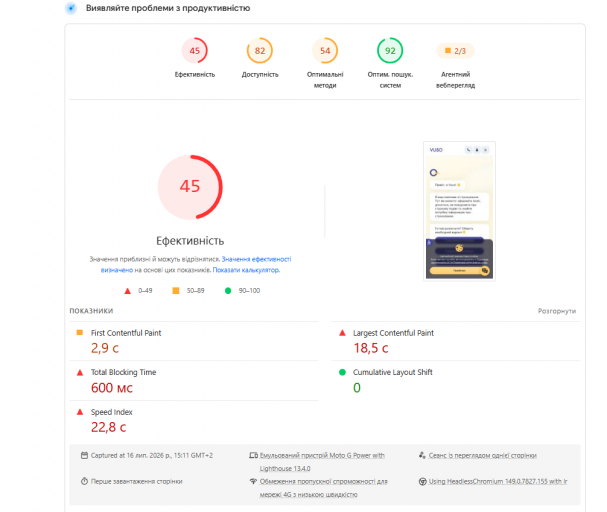Screen dimensions: 607x512
Task: Click the orange square beside First Contentful Paint
Action: point(80,332)
